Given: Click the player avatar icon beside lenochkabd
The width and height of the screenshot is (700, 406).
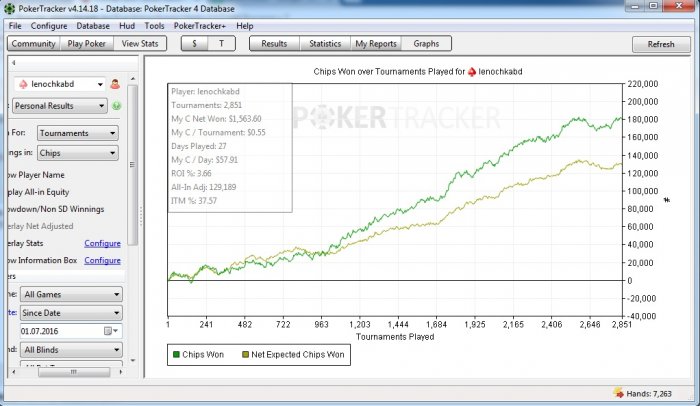Looking at the screenshot, I should point(115,84).
